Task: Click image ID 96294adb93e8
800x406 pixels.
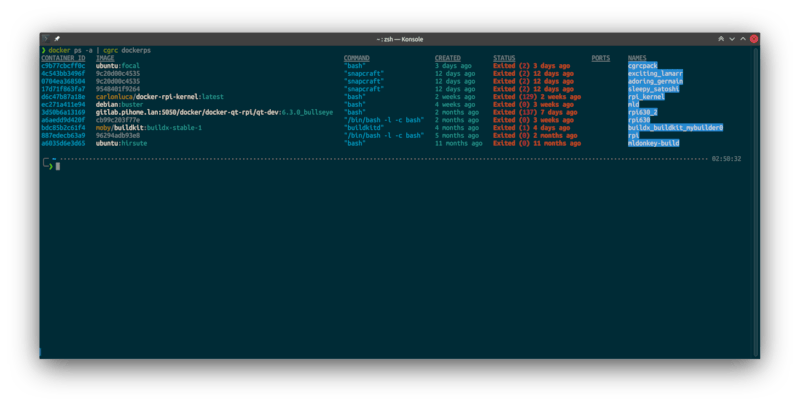Action: point(118,136)
